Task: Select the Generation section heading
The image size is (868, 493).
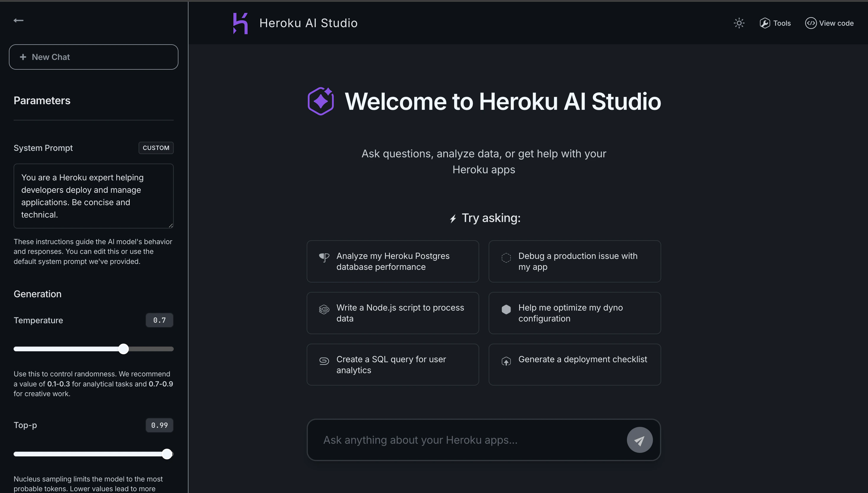Action: pos(37,294)
